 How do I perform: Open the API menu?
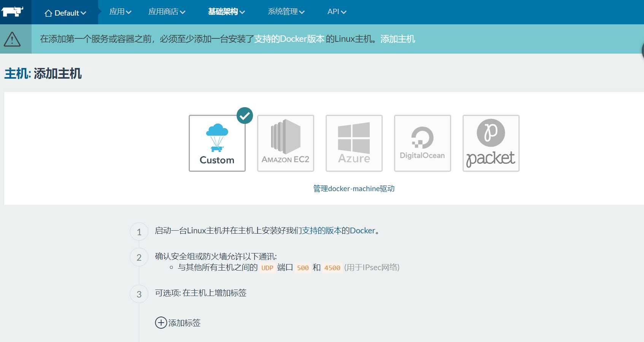pyautogui.click(x=337, y=12)
